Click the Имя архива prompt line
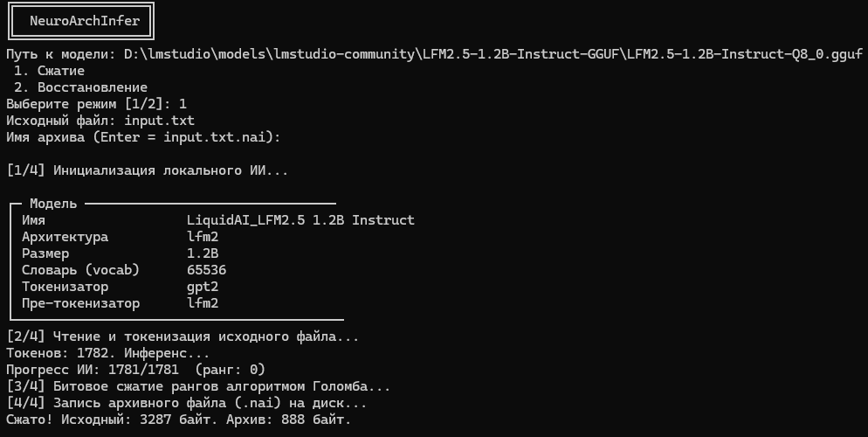This screenshot has width=868, height=437. click(x=143, y=137)
